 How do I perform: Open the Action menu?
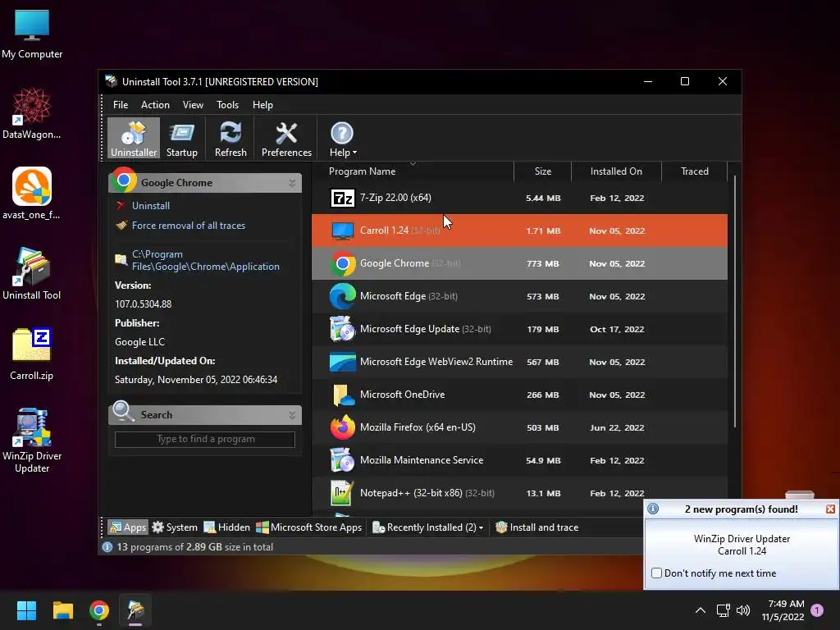155,104
